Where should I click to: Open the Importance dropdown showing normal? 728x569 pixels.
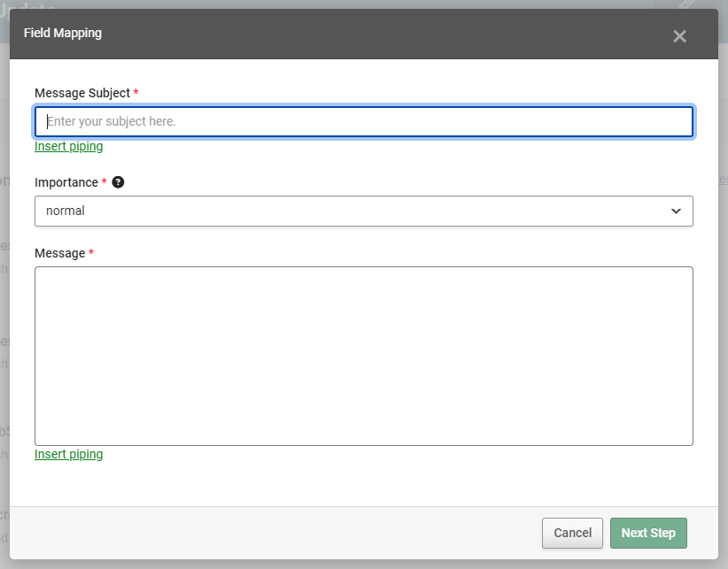pos(364,211)
